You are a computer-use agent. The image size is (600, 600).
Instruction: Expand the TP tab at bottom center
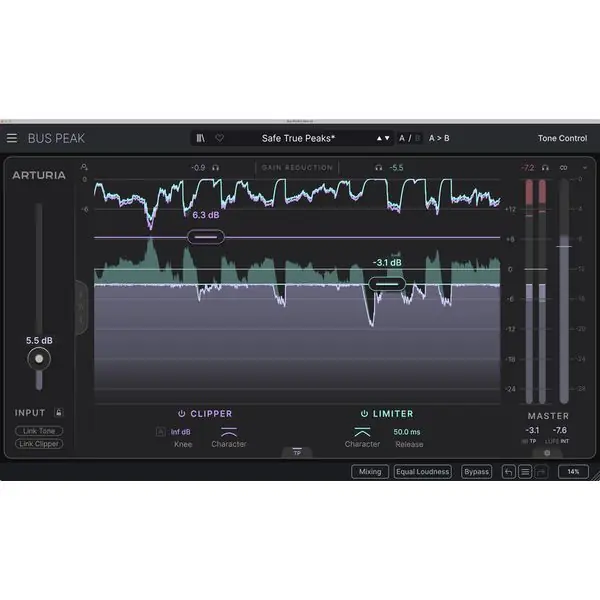(x=297, y=453)
